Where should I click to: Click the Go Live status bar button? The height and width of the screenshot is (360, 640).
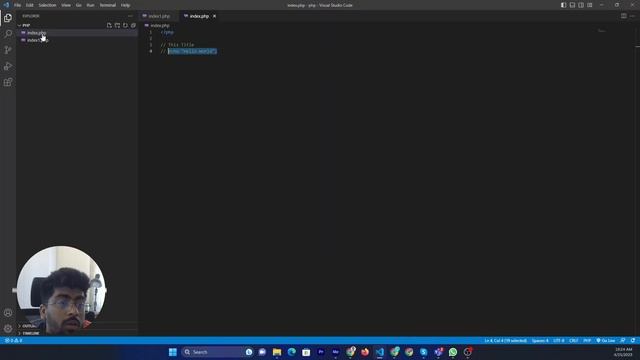[606, 340]
